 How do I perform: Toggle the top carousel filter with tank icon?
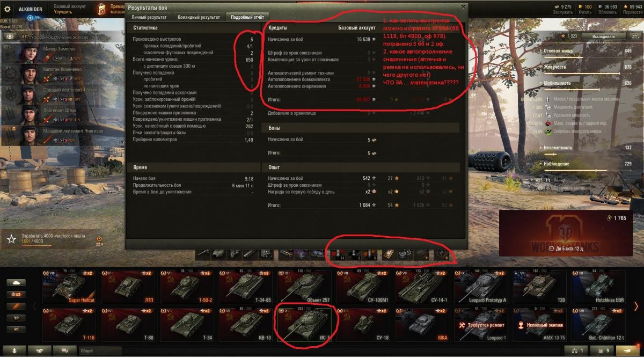point(16,282)
